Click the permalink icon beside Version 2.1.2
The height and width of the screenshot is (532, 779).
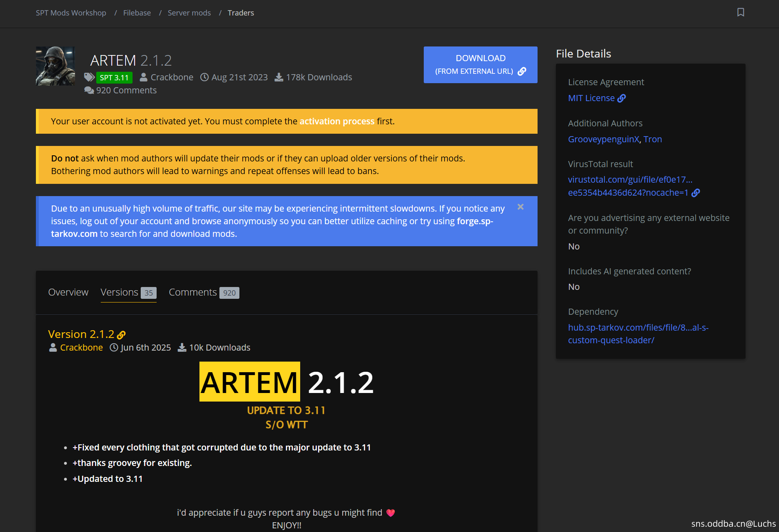click(x=121, y=335)
